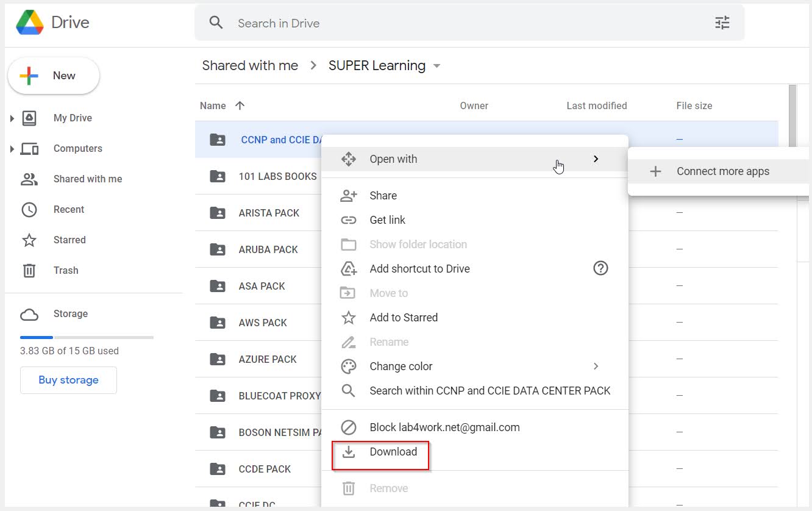
Task: Click the SUPER Learning breadcrumb title
Action: point(377,66)
